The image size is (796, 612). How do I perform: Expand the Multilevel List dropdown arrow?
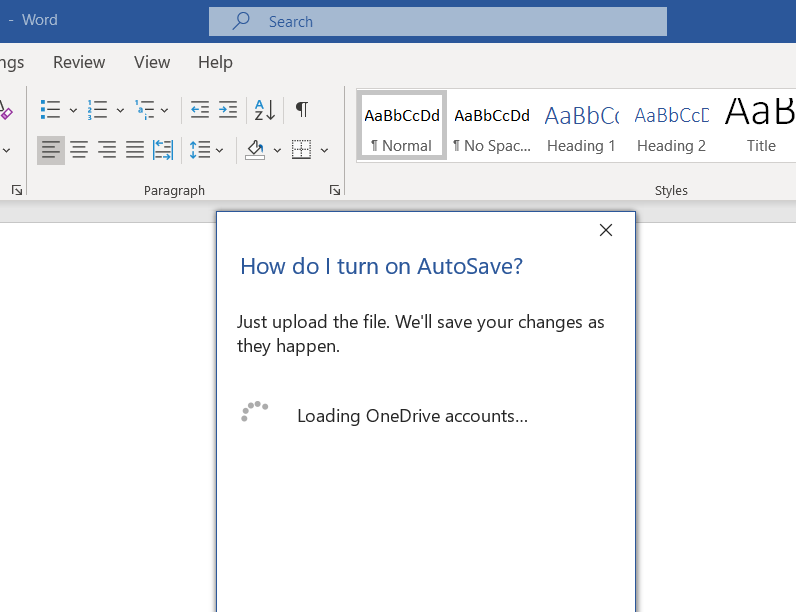[x=164, y=110]
